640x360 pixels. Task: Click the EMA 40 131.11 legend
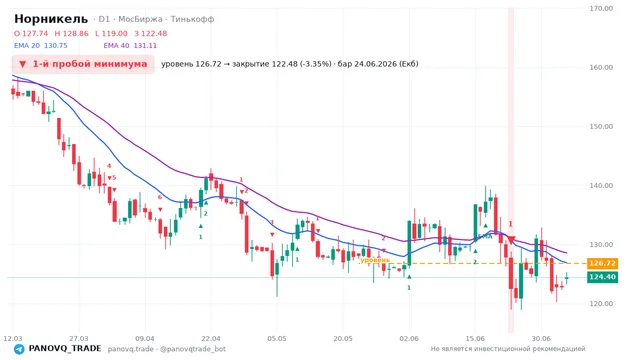coord(130,46)
